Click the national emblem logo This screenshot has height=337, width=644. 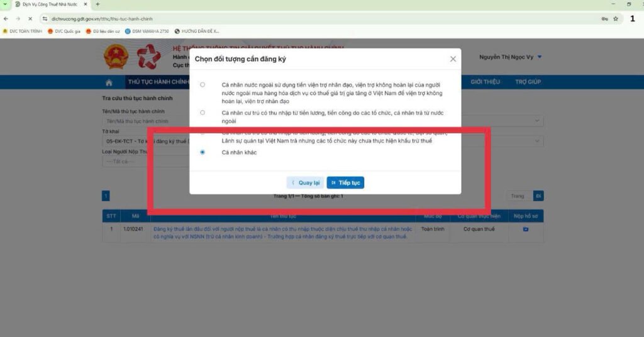pyautogui.click(x=116, y=57)
